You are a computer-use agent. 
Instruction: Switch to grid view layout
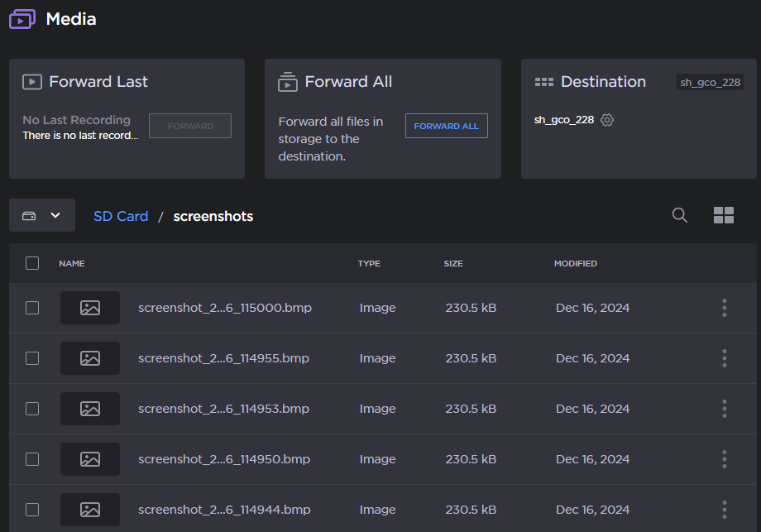pyautogui.click(x=724, y=215)
